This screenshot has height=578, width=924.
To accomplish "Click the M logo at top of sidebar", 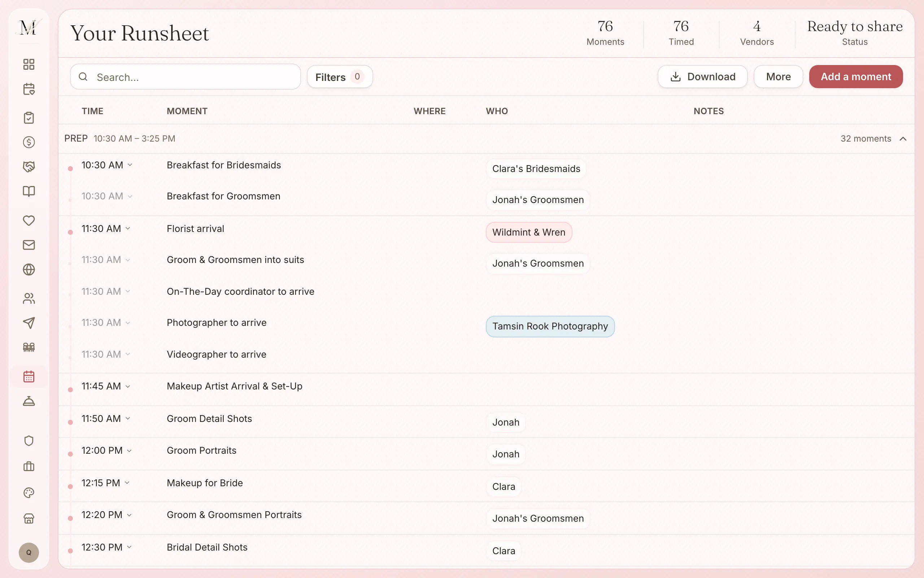I will [29, 27].
